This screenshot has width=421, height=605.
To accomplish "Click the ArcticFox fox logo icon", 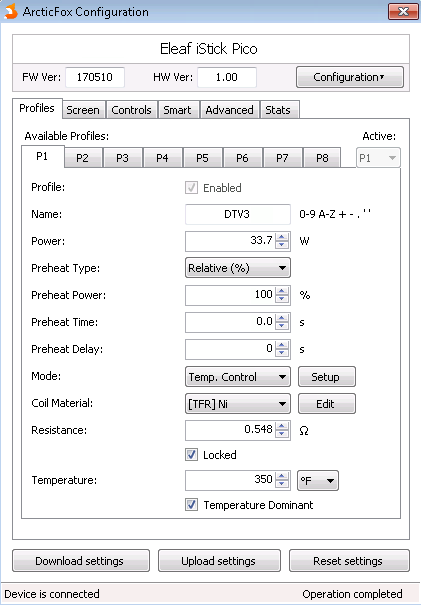I will (x=11, y=11).
